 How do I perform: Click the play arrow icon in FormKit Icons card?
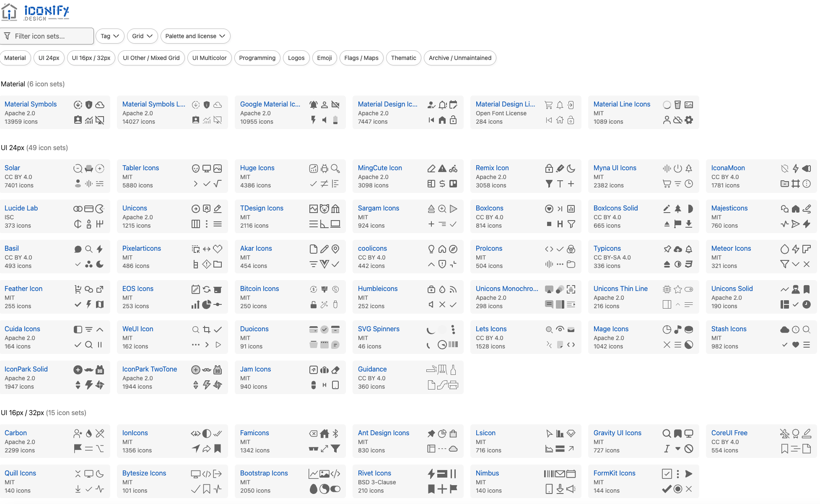tap(689, 474)
